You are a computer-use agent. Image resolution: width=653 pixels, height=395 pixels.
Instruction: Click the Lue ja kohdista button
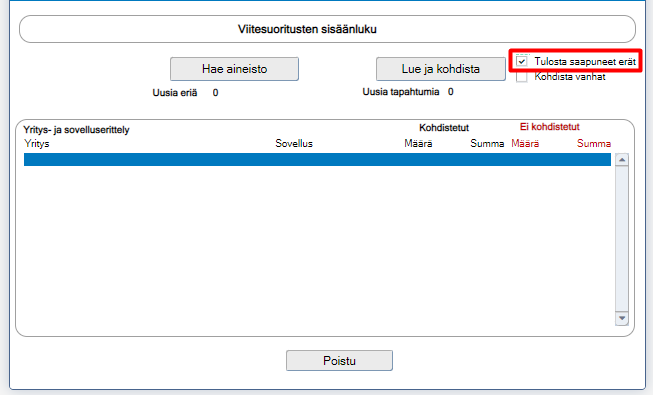(x=441, y=69)
